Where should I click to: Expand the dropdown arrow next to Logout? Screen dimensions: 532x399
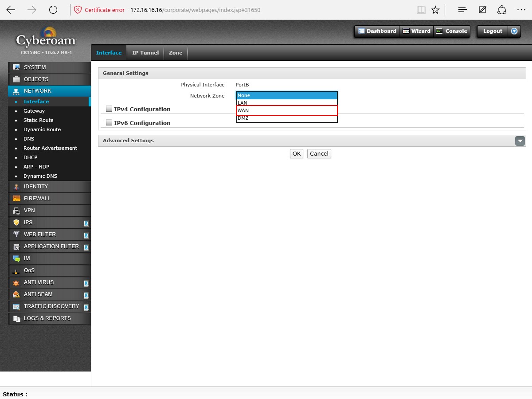click(x=514, y=31)
